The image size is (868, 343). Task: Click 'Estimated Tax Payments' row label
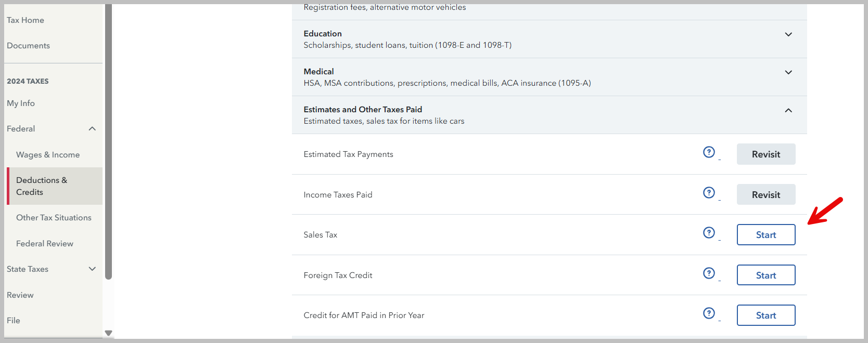[x=349, y=154]
